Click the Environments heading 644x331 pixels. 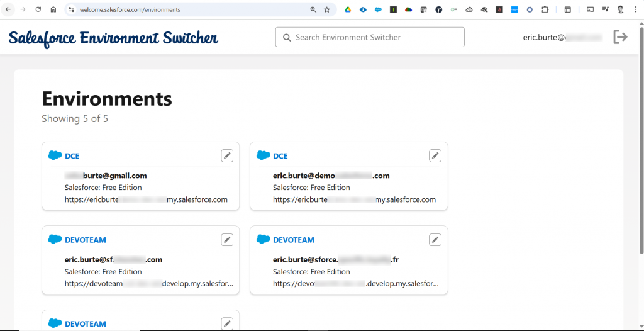point(107,99)
